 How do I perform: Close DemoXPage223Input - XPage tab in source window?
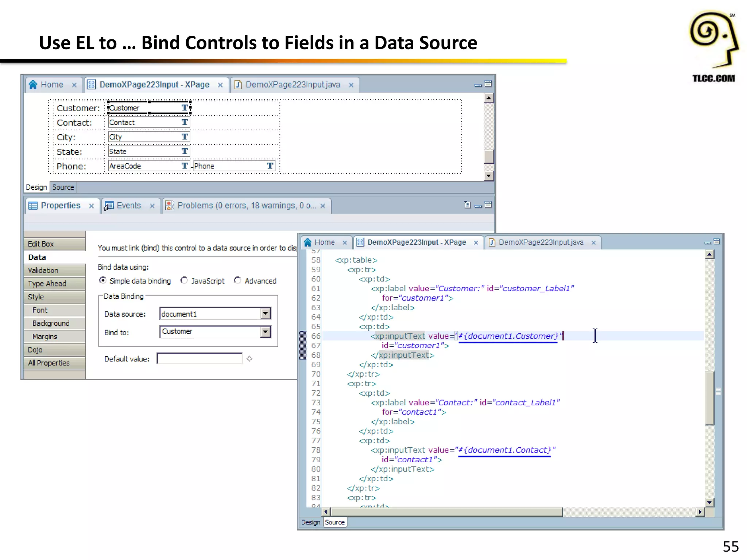coord(476,242)
